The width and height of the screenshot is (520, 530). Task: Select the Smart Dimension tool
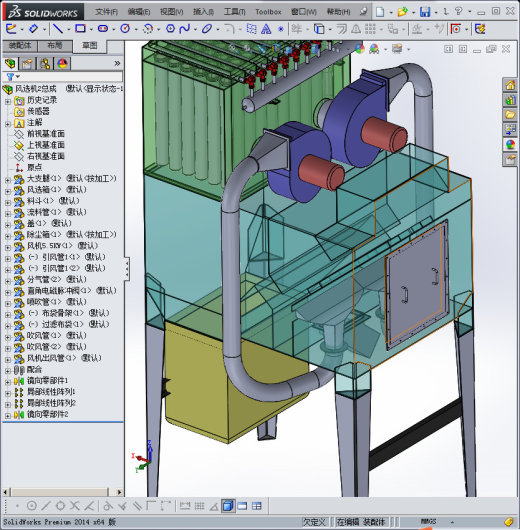33,29
